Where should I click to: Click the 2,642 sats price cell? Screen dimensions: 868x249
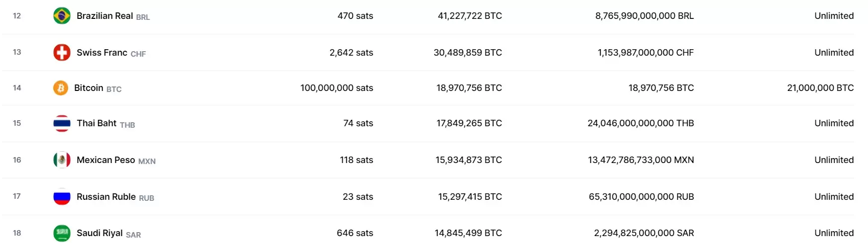tap(351, 53)
